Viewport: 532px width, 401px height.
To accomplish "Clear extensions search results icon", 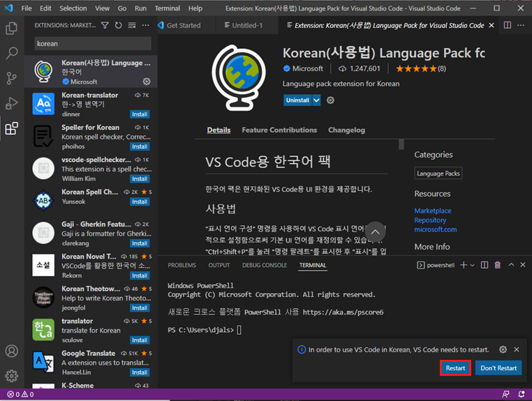I will tap(132, 25).
